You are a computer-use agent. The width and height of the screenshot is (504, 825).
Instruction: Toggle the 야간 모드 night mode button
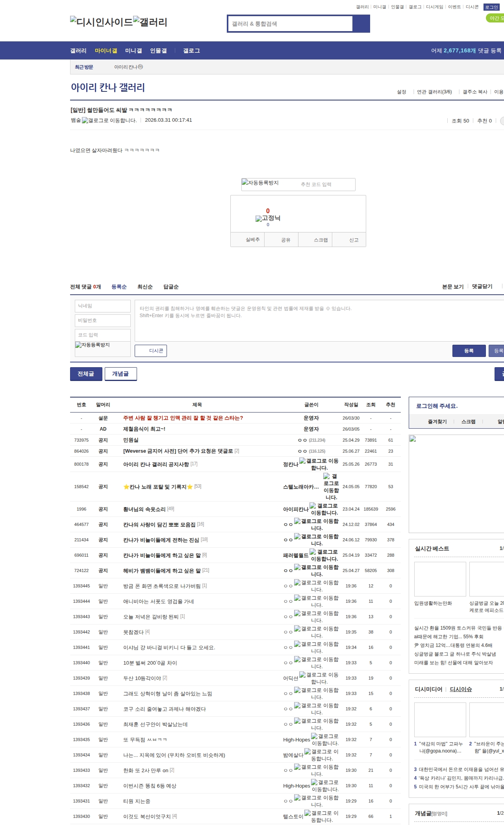pyautogui.click(x=495, y=18)
